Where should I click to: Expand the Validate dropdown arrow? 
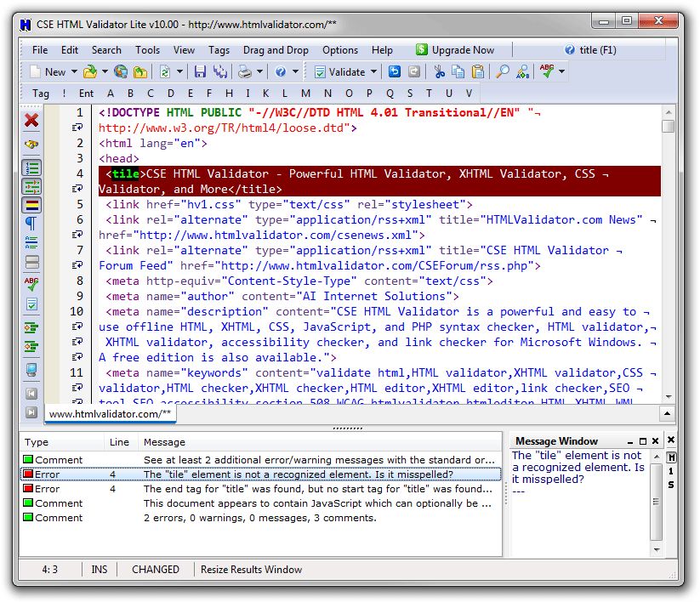pos(373,72)
